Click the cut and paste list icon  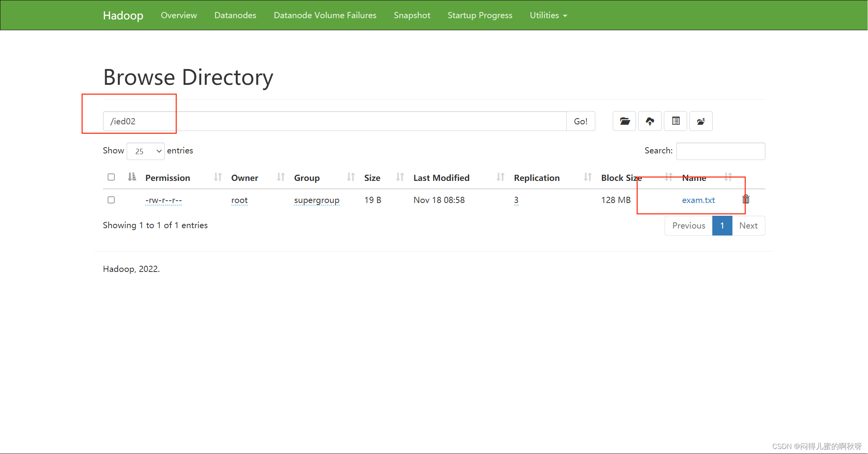tap(675, 121)
